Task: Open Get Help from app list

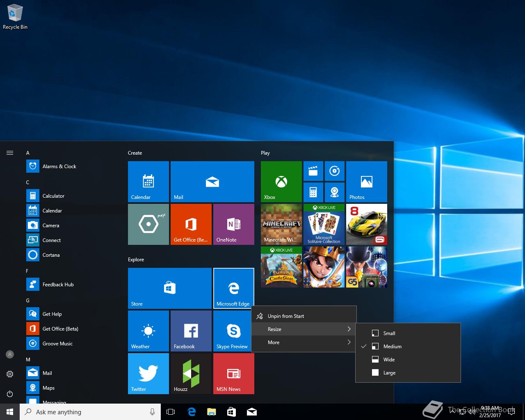Action: click(x=73, y=314)
